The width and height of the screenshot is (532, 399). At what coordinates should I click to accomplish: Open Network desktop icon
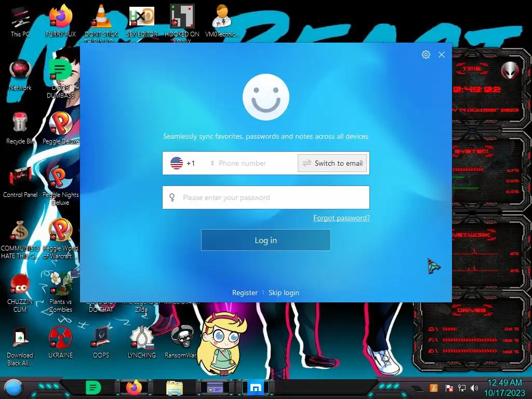(x=20, y=75)
